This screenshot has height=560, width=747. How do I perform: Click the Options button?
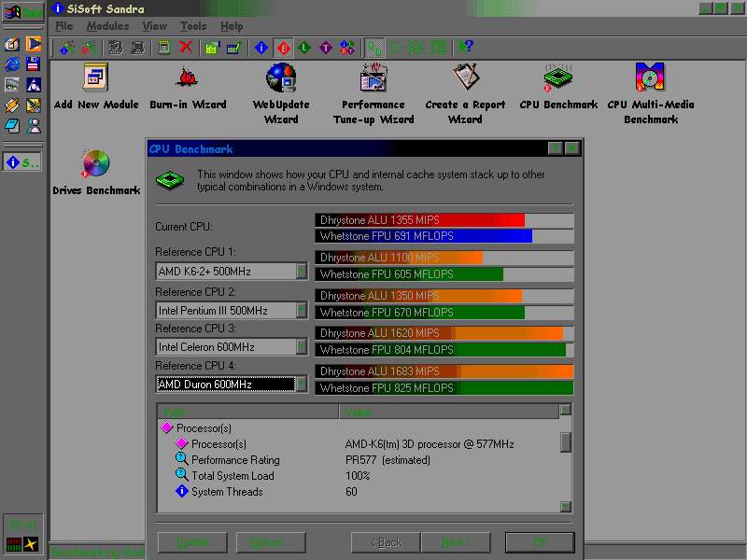coord(271,542)
